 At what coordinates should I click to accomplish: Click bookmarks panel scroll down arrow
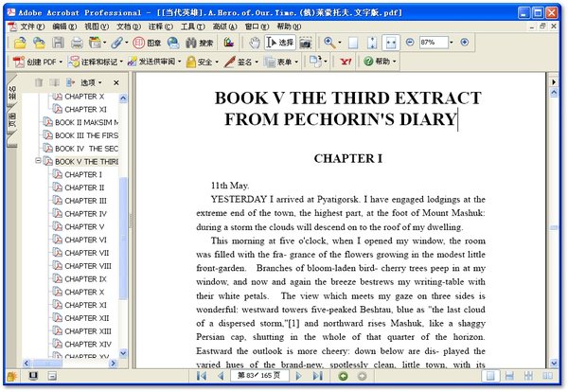(123, 353)
